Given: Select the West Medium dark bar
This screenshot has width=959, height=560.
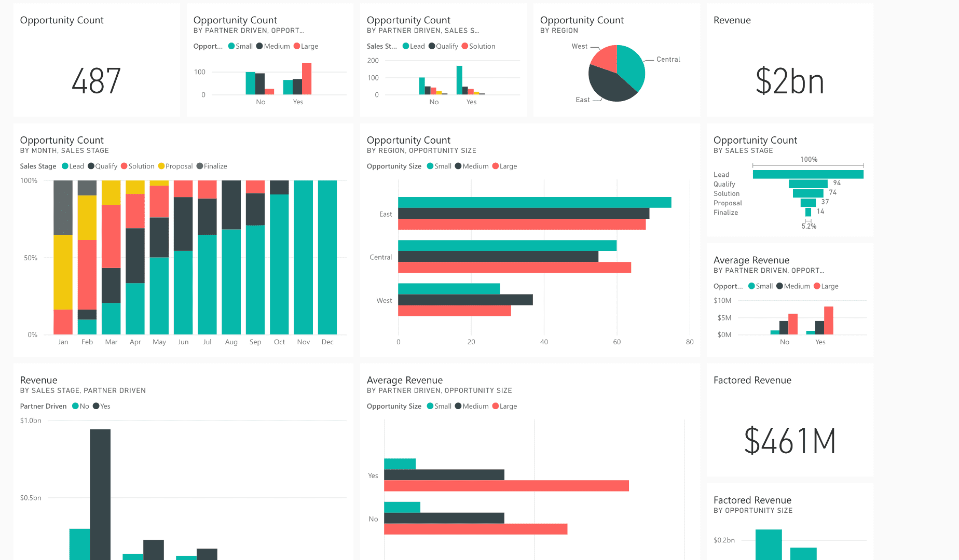Looking at the screenshot, I should click(465, 300).
